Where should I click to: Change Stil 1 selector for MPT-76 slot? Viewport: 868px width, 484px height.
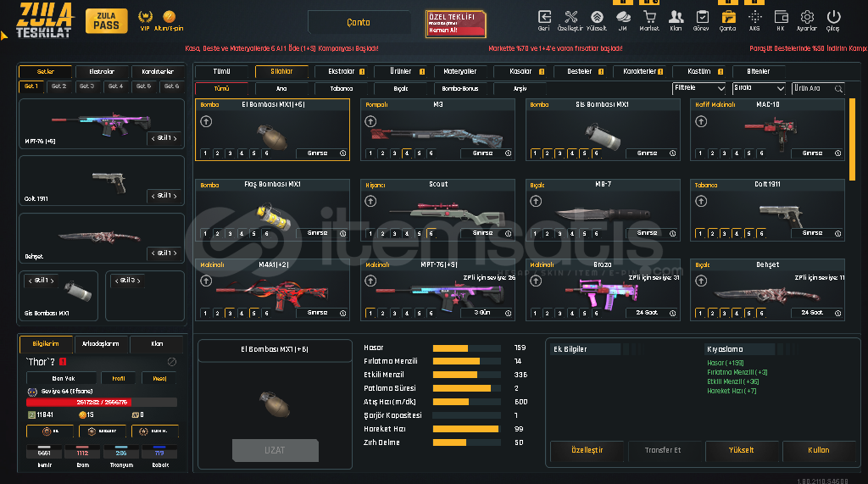(164, 138)
